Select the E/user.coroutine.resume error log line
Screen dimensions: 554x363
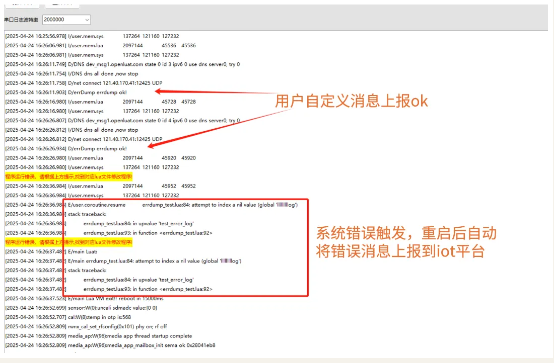pyautogui.click(x=152, y=205)
